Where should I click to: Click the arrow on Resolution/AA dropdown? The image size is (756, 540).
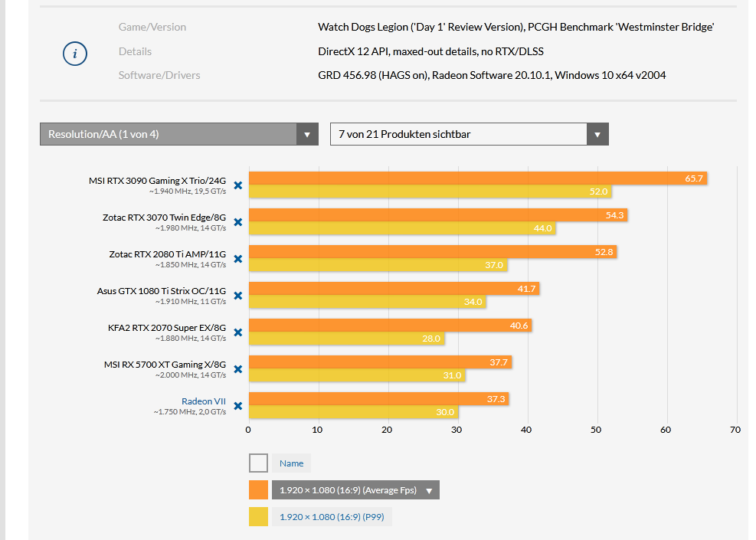[307, 135]
